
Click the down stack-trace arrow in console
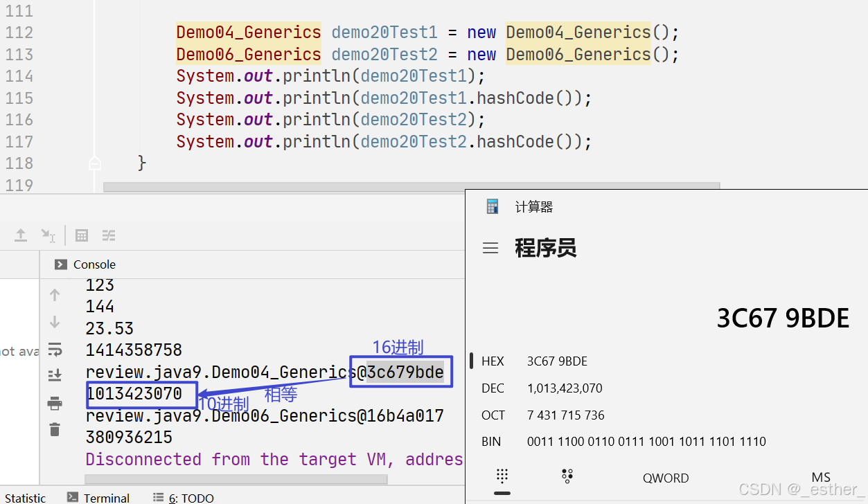click(x=55, y=322)
